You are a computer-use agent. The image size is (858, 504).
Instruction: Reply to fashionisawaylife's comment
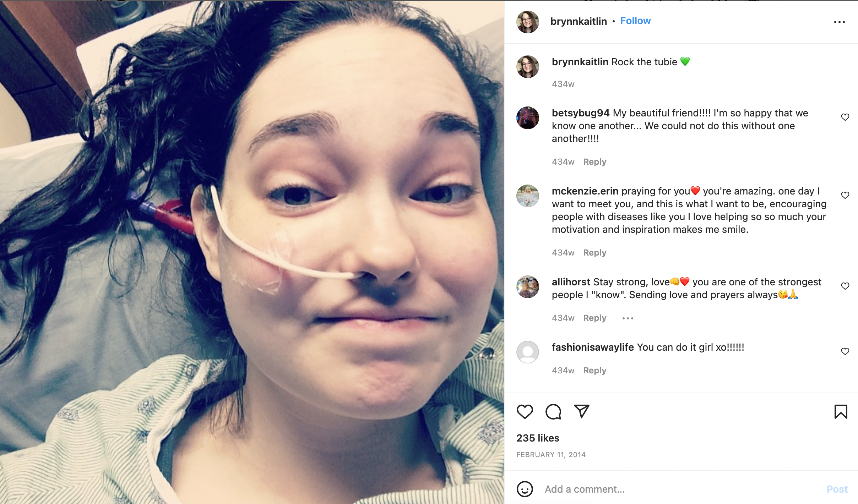click(595, 371)
